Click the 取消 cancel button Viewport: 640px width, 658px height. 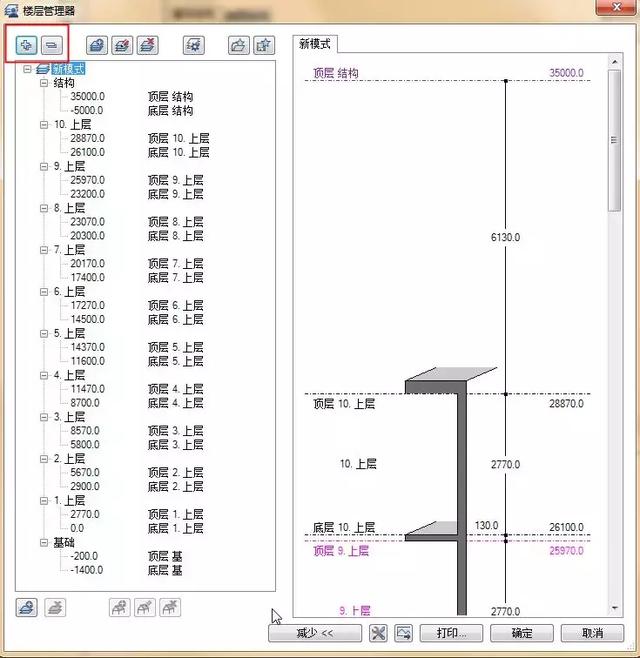pyautogui.click(x=592, y=633)
